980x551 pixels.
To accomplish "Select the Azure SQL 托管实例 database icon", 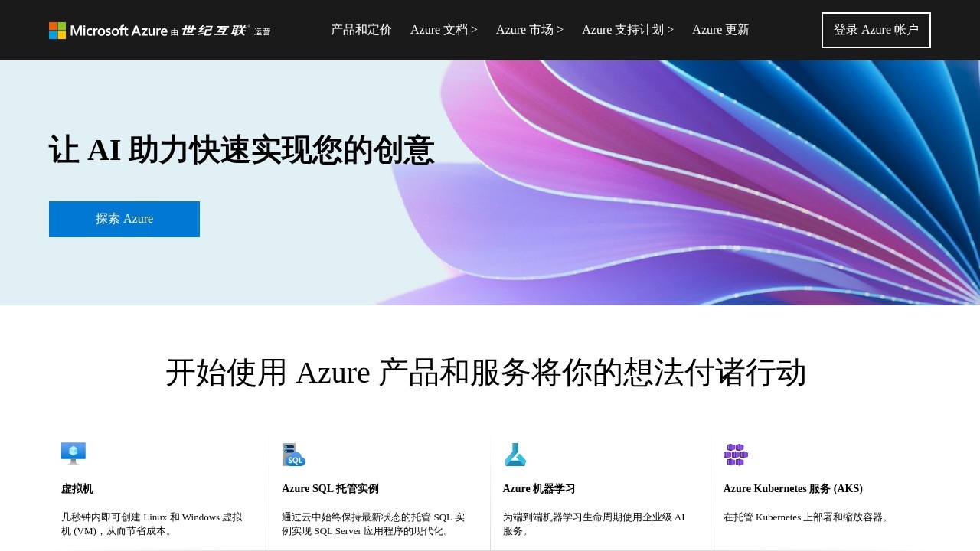I will pyautogui.click(x=293, y=454).
